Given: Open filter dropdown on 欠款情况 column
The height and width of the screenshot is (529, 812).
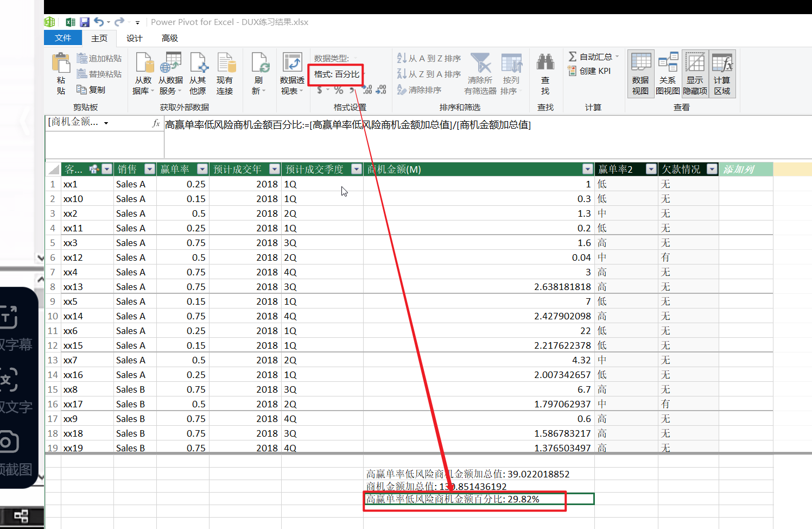Looking at the screenshot, I should pyautogui.click(x=712, y=169).
